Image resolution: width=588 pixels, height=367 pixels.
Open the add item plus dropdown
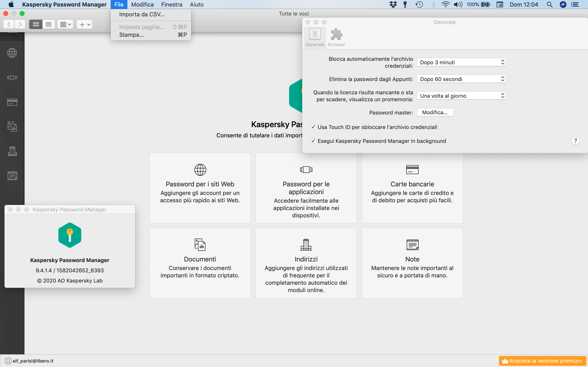(x=85, y=24)
